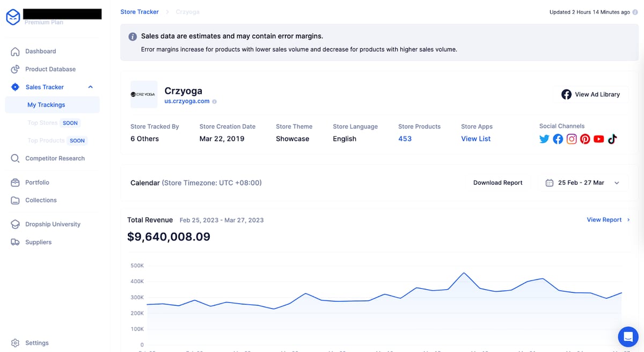
Task: Click the info icon in the notice banner
Action: (x=132, y=37)
